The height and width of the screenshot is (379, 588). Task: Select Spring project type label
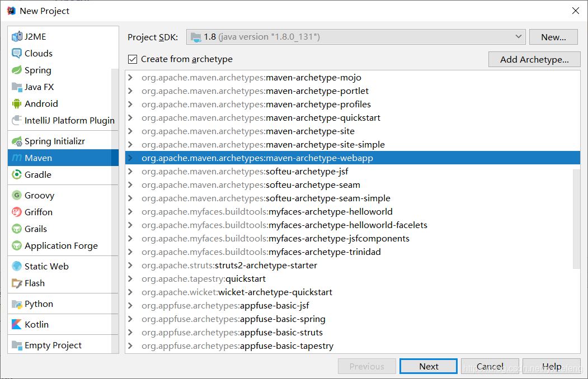click(x=38, y=70)
